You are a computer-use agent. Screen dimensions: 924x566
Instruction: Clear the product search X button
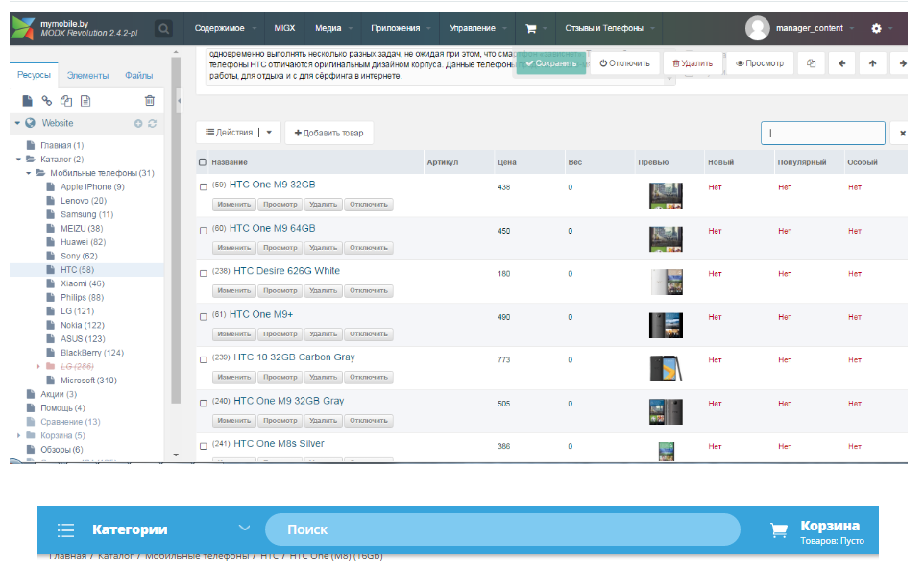pyautogui.click(x=902, y=134)
